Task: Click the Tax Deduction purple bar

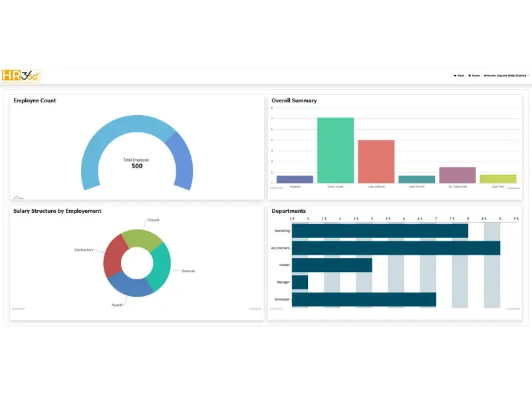Action: tap(457, 175)
